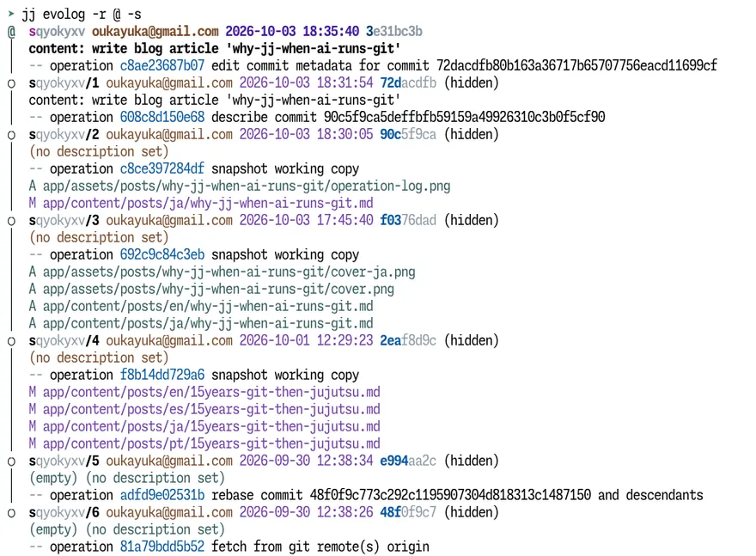Click full hash 48f0f9c773c292c1195907304d818313c1487150
The height and width of the screenshot is (556, 756).
tap(450, 495)
